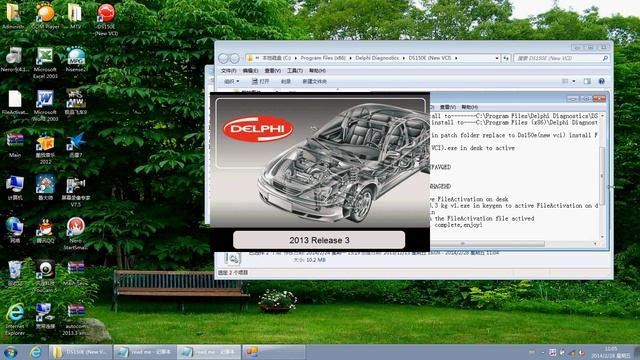
Task: Refresh the Explorer folder view
Action: pos(506,58)
